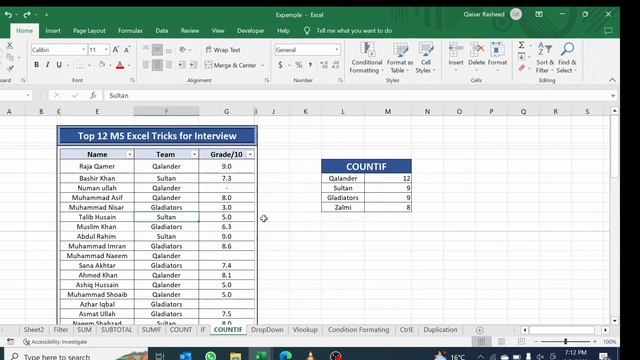
Task: Open the SUMIF worksheet tab
Action: tap(151, 330)
